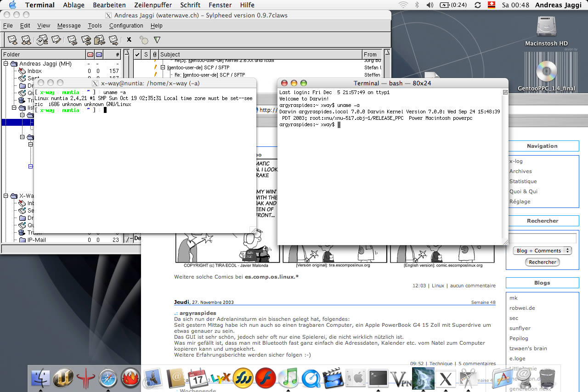Screen dimensions: 588x392
Task: Select the IP-Mail folder
Action: point(36,240)
